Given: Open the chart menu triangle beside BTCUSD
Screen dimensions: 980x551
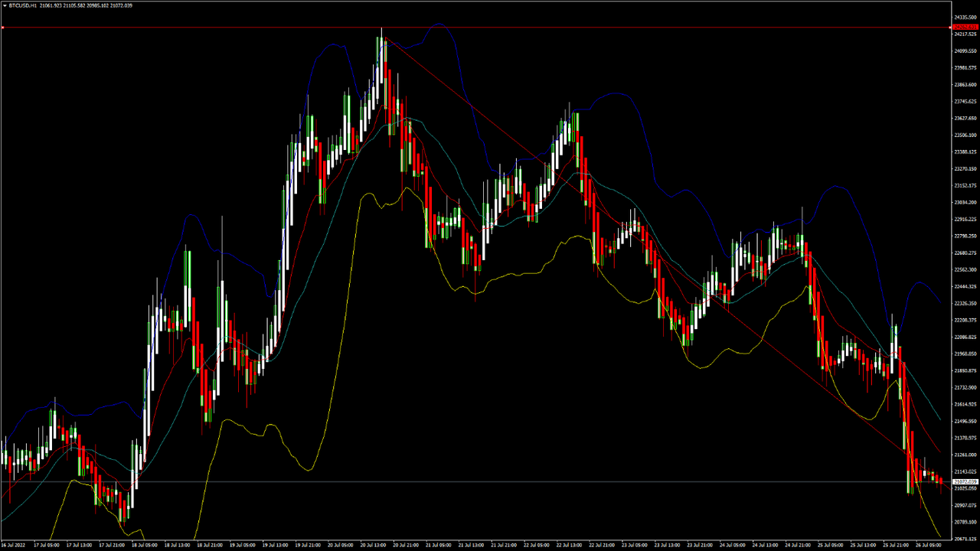Looking at the screenshot, I should coord(4,5).
